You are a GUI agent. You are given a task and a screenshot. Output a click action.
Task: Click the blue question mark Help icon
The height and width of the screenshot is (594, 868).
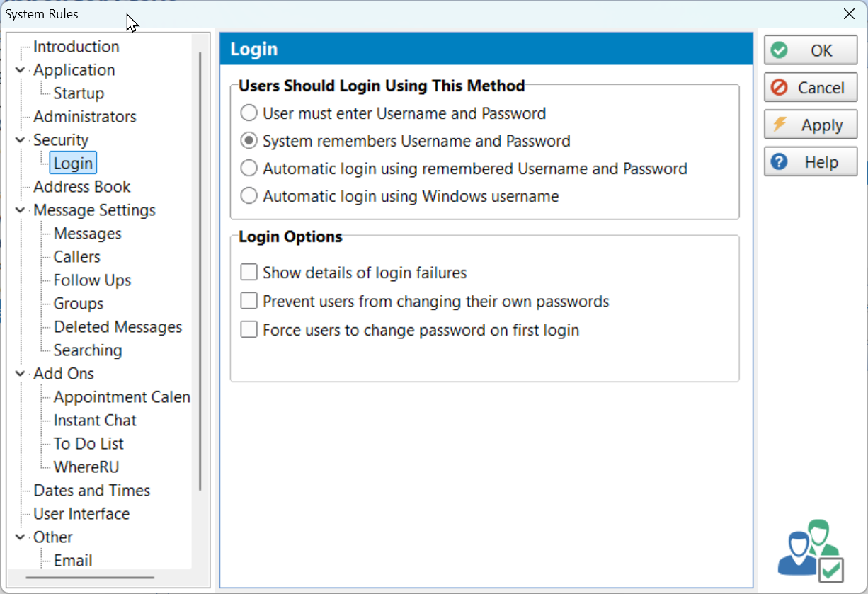click(780, 162)
